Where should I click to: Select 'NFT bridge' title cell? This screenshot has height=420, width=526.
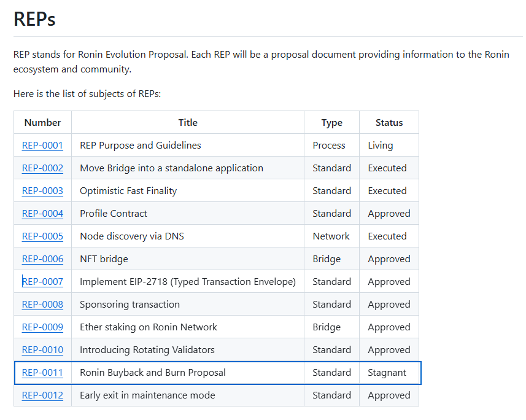pyautogui.click(x=188, y=259)
